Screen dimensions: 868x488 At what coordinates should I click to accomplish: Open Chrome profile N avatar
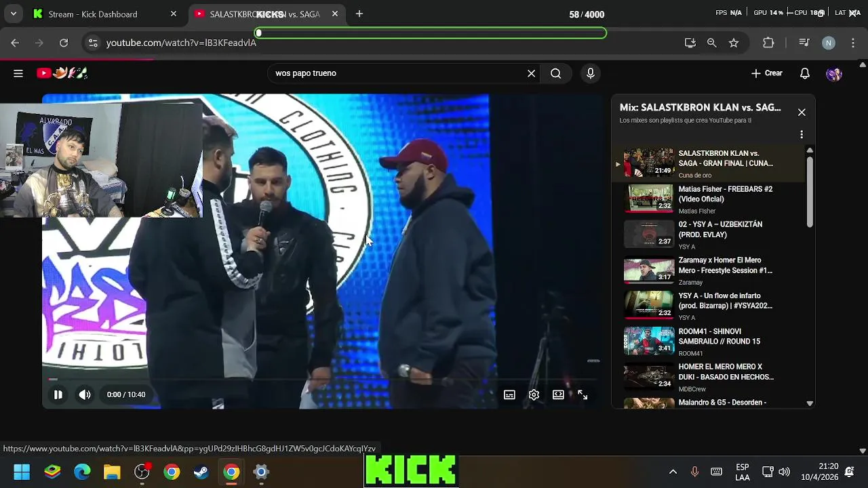(828, 43)
